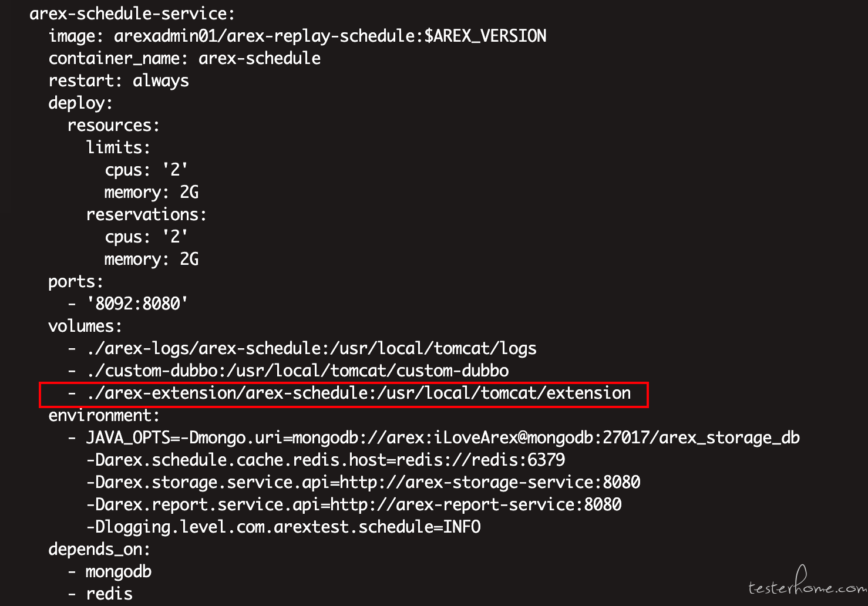Click the arex-storage-service api URL

[x=490, y=482]
